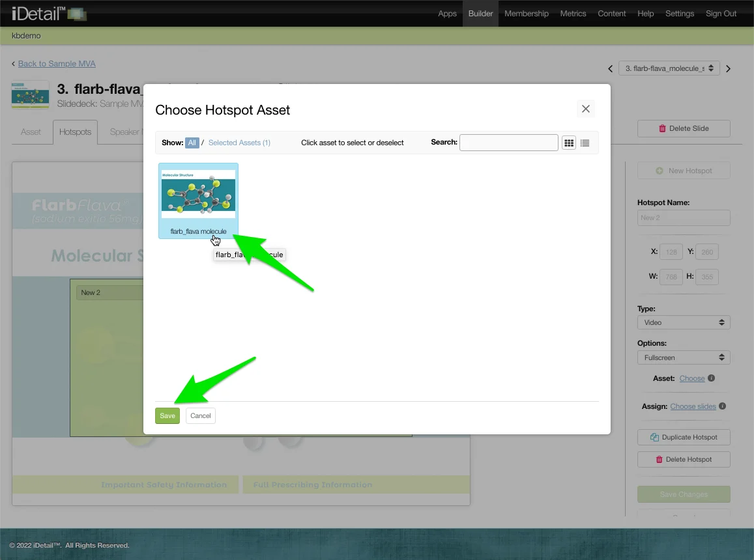Click Full Prescribing Information bar
This screenshot has width=754, height=560.
point(356,484)
